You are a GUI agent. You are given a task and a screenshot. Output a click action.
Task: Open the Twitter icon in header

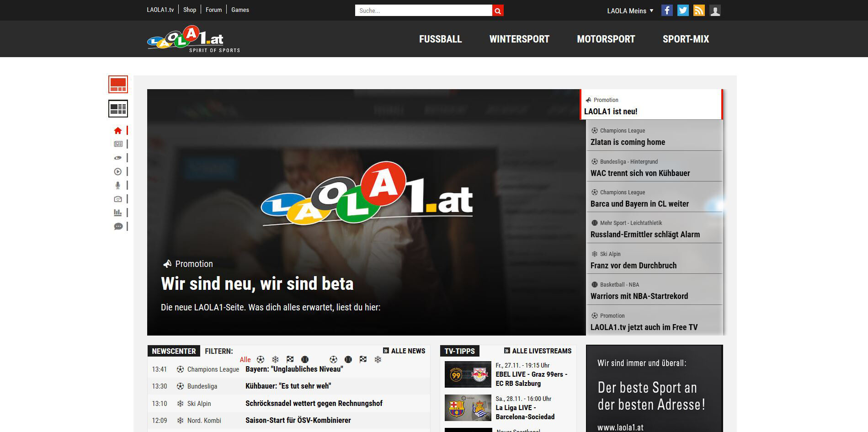(x=683, y=11)
